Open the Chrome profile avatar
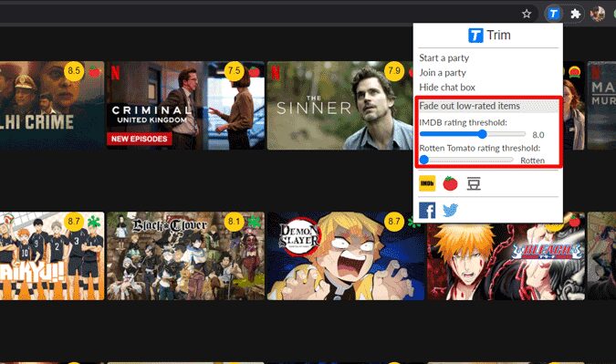The width and height of the screenshot is (616, 364). (x=598, y=14)
